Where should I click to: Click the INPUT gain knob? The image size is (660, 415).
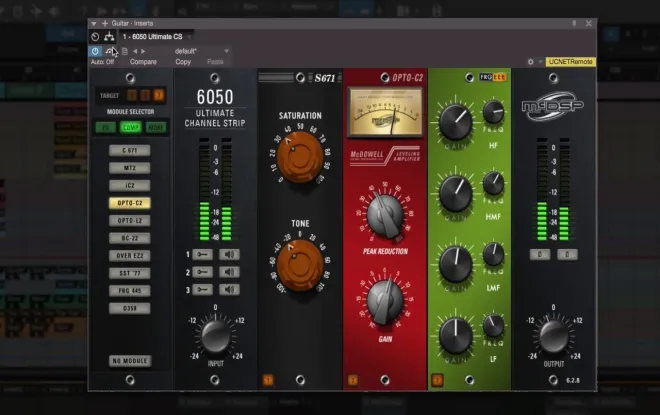pyautogui.click(x=216, y=336)
